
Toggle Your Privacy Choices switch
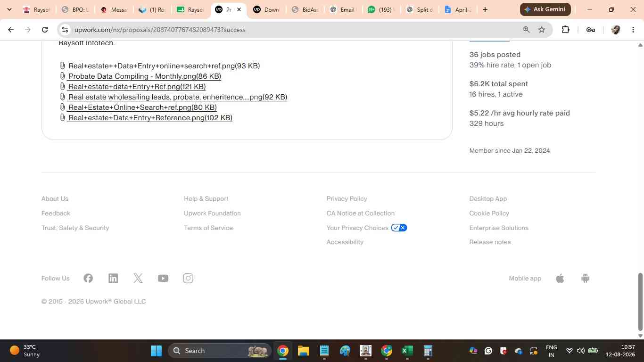[399, 228]
